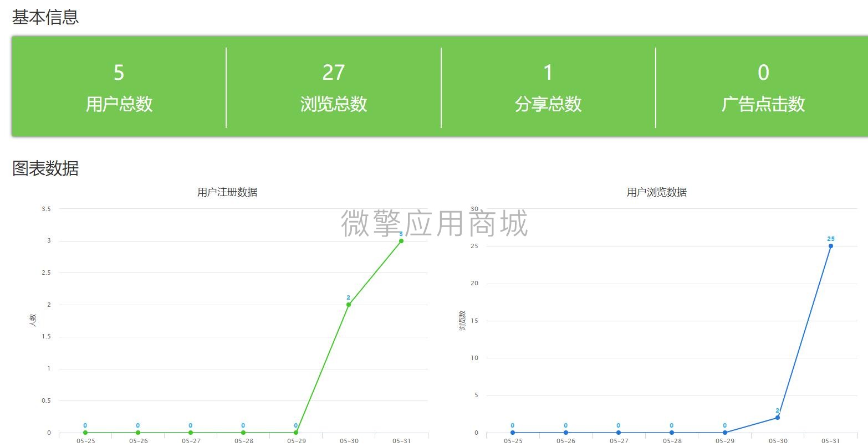Click the 图表数据 section heading
The height and width of the screenshot is (447, 868).
point(45,168)
